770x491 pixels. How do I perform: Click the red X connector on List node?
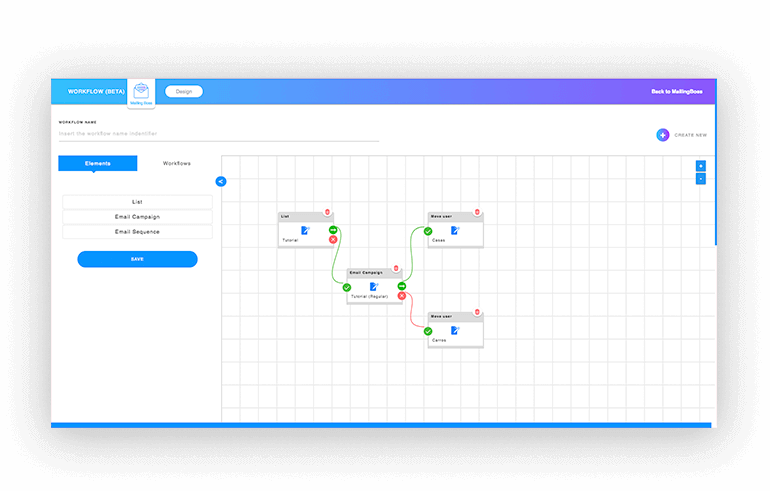[x=333, y=240]
